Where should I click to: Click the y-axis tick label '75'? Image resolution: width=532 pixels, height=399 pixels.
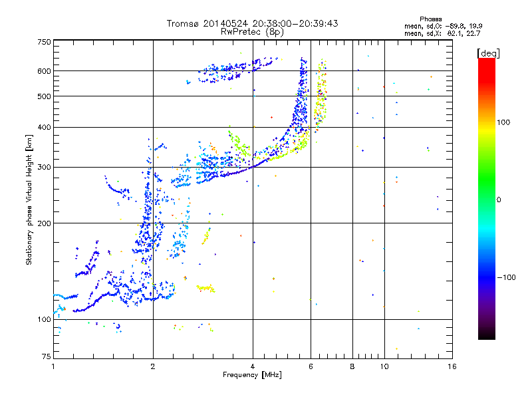(47, 356)
